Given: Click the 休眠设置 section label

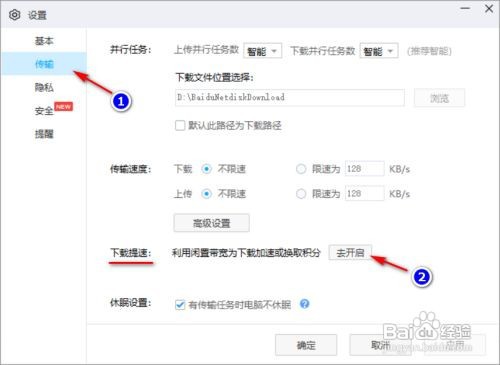Looking at the screenshot, I should [131, 303].
